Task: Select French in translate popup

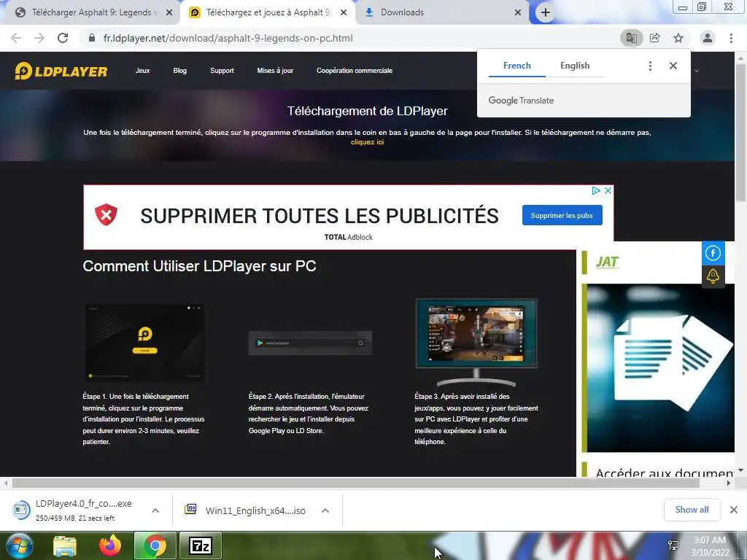Action: pos(517,66)
